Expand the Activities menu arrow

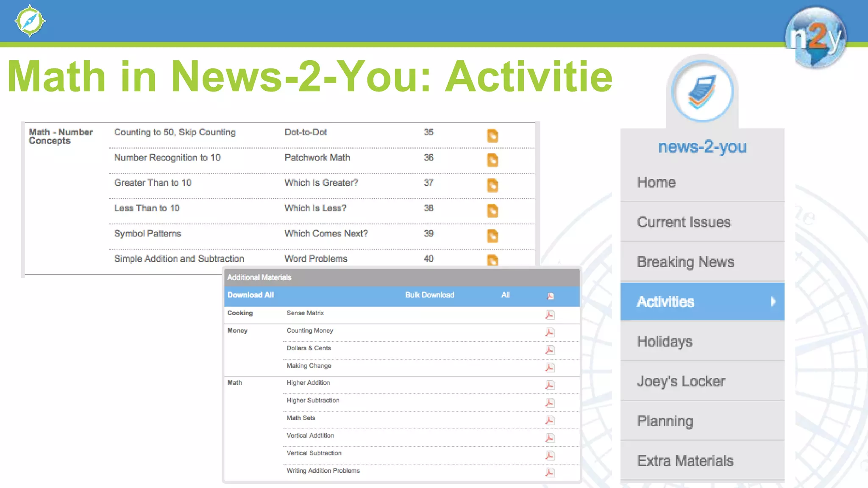[773, 301]
